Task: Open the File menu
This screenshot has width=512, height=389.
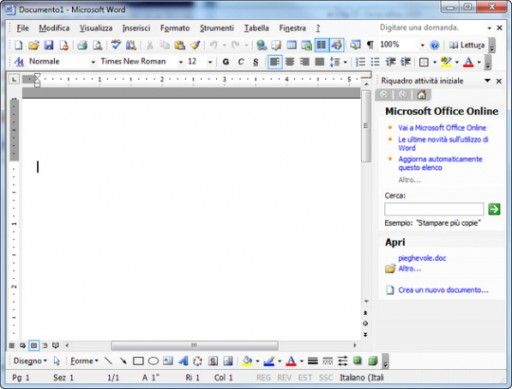Action: 23,28
